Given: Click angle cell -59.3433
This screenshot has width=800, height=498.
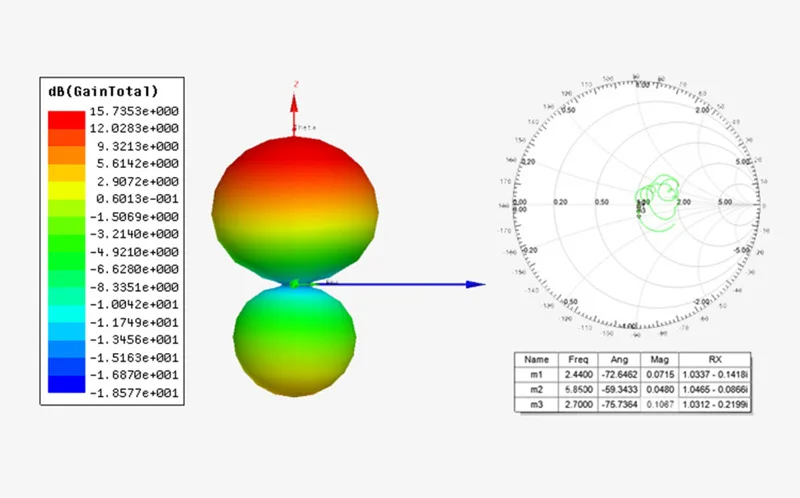Looking at the screenshot, I should [x=619, y=390].
